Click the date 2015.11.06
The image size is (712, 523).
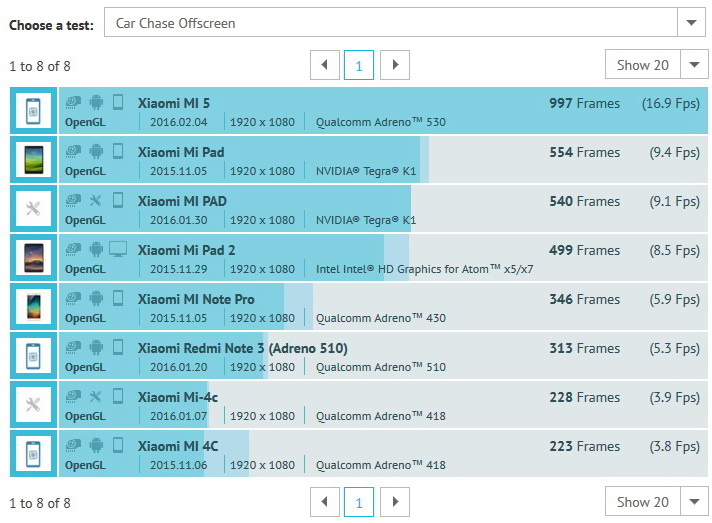coord(178,465)
